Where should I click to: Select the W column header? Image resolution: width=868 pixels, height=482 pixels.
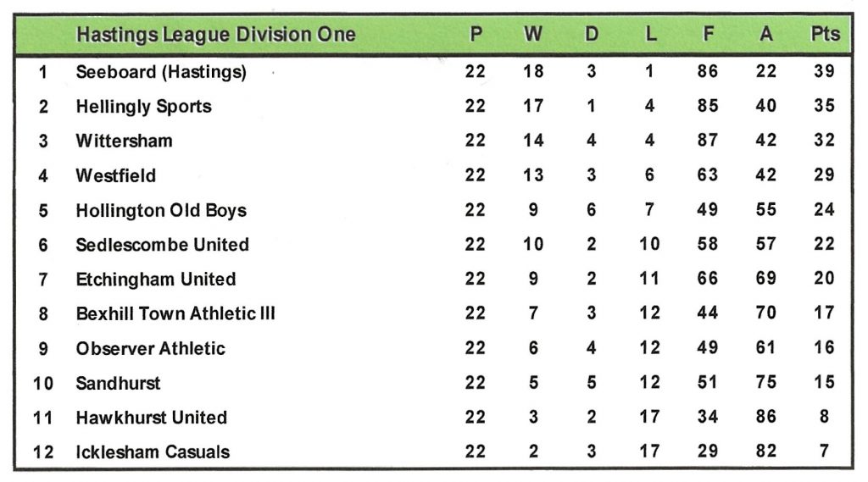coord(533,35)
